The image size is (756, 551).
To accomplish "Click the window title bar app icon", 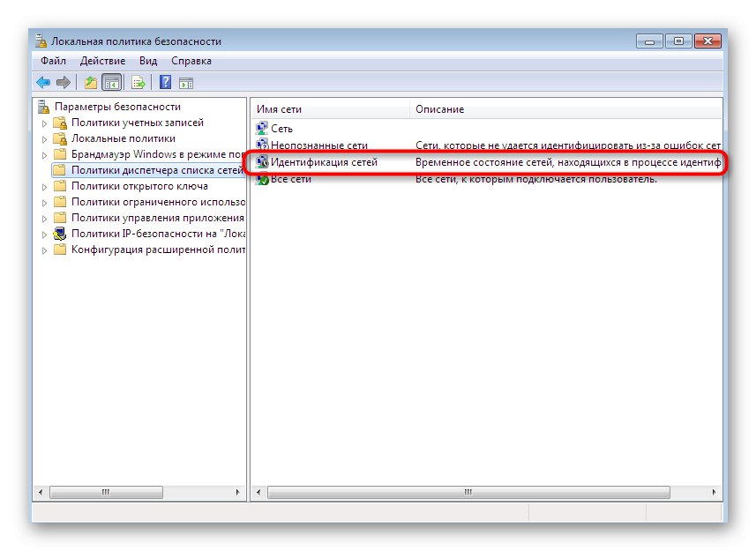I will 41,41.
